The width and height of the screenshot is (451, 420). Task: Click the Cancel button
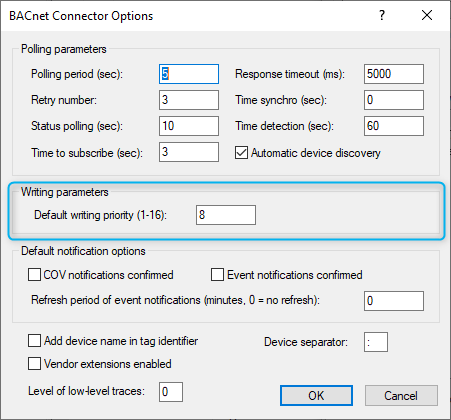[401, 396]
